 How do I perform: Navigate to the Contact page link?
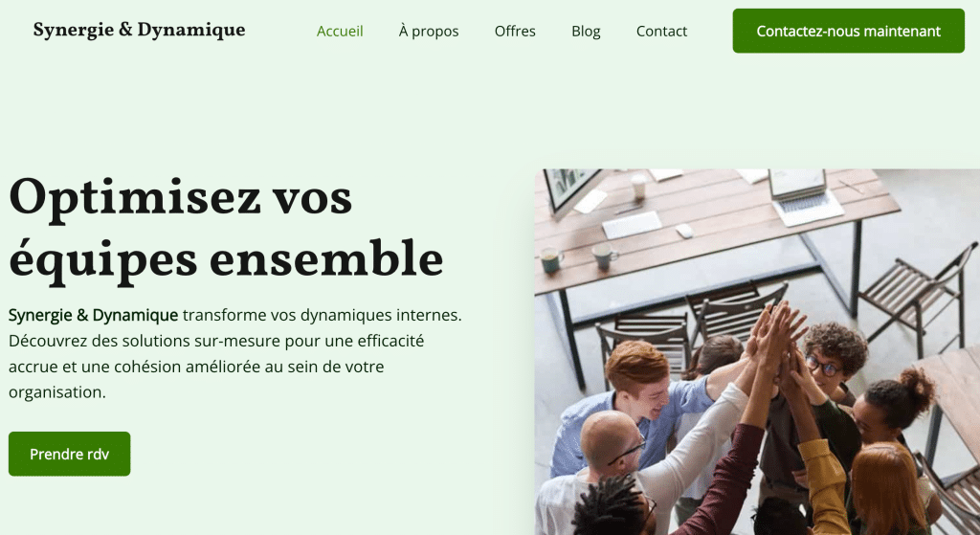point(661,32)
